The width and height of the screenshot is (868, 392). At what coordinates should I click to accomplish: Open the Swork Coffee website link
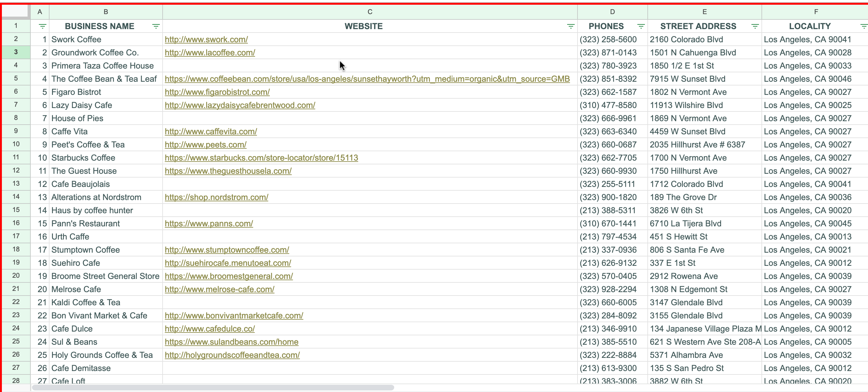[206, 39]
